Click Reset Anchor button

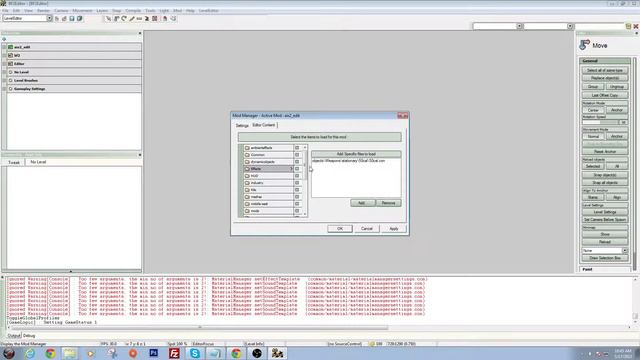pyautogui.click(x=605, y=151)
